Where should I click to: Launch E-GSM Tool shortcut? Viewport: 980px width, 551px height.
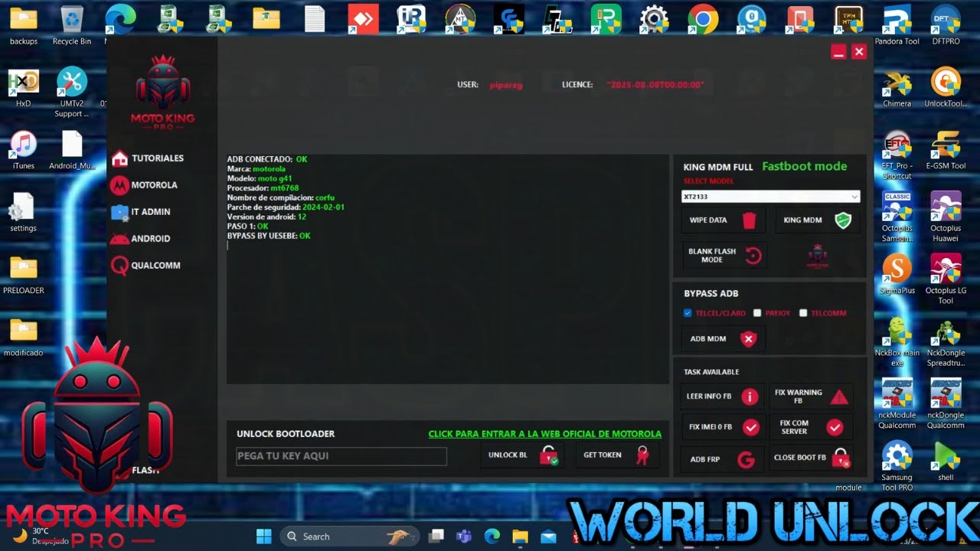coord(946,149)
